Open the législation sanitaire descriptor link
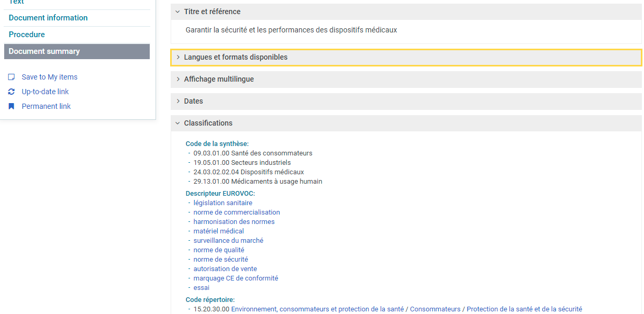 [223, 203]
